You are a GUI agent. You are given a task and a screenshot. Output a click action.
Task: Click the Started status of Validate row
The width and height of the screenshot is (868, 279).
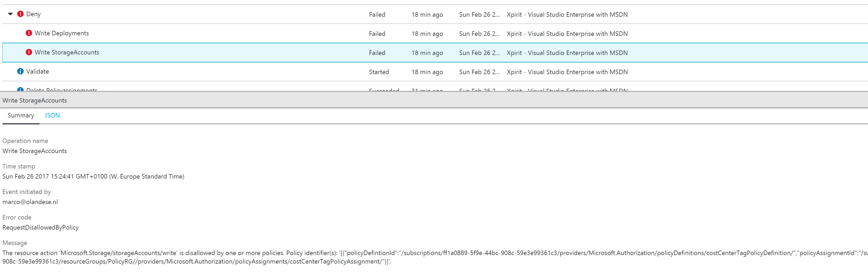pyautogui.click(x=379, y=72)
